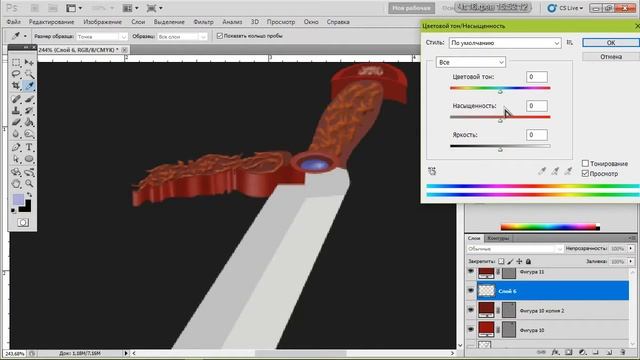Open the Выделение menu
The image size is (640, 360).
tap(169, 22)
